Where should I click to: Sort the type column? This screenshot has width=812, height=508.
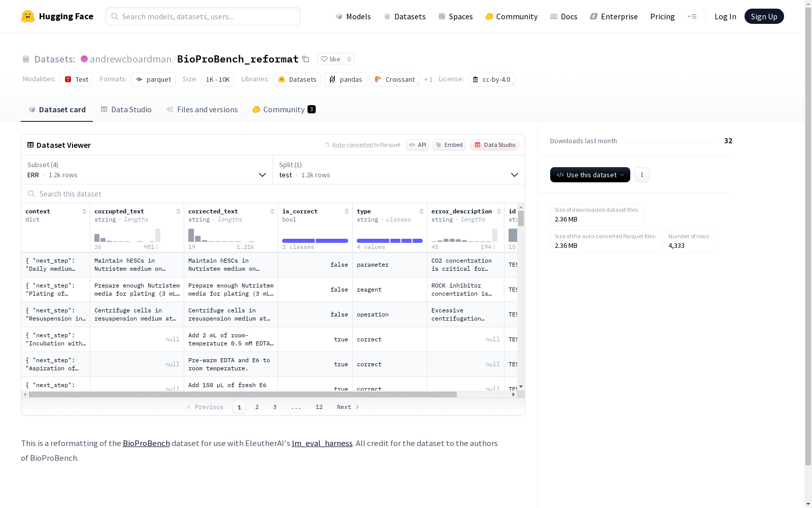tap(421, 211)
